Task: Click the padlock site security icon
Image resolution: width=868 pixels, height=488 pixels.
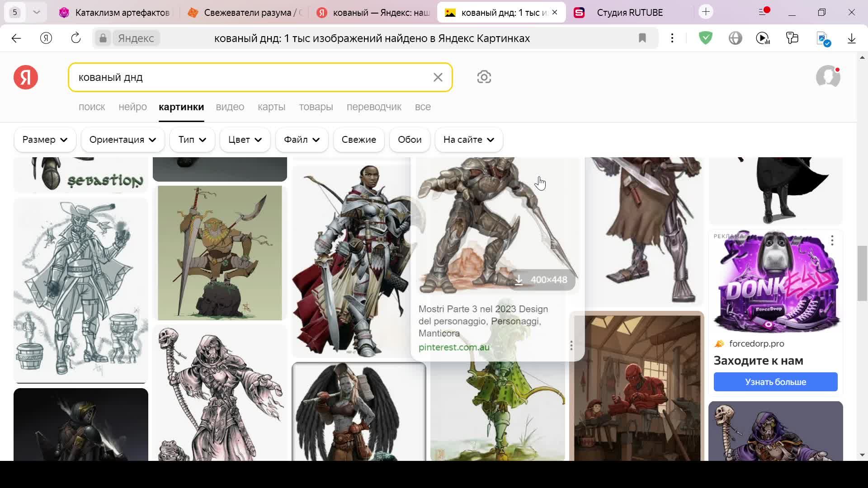Action: [103, 38]
